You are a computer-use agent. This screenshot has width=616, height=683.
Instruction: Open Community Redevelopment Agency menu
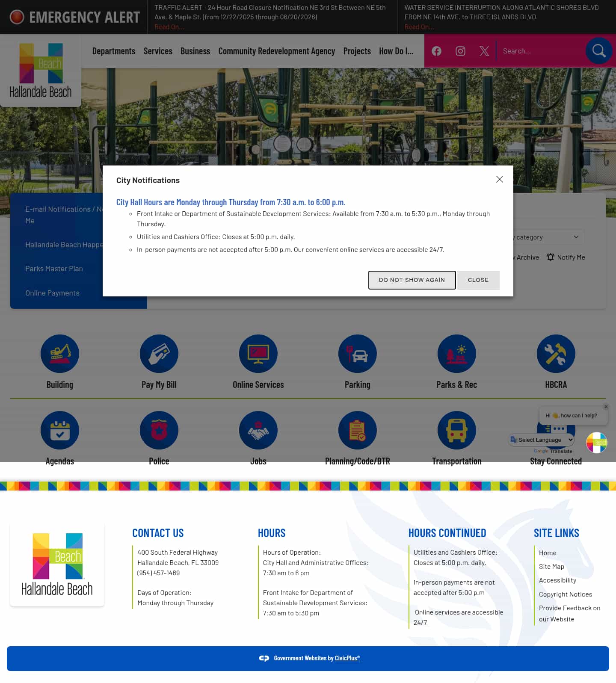click(x=277, y=51)
